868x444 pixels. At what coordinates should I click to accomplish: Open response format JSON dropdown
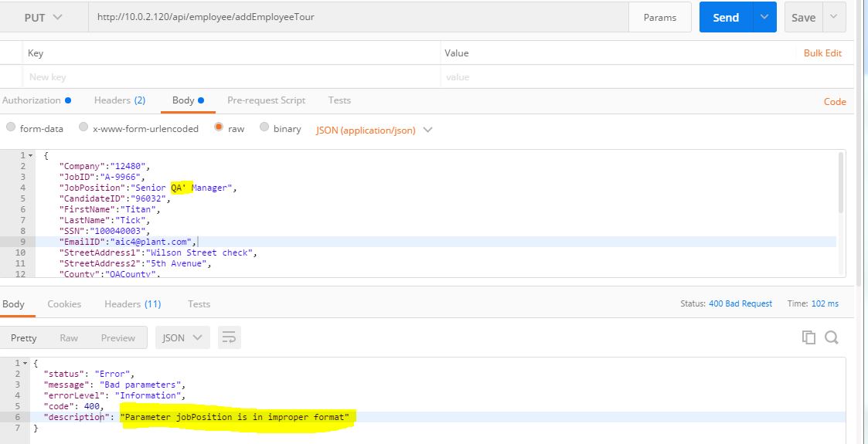tap(182, 337)
